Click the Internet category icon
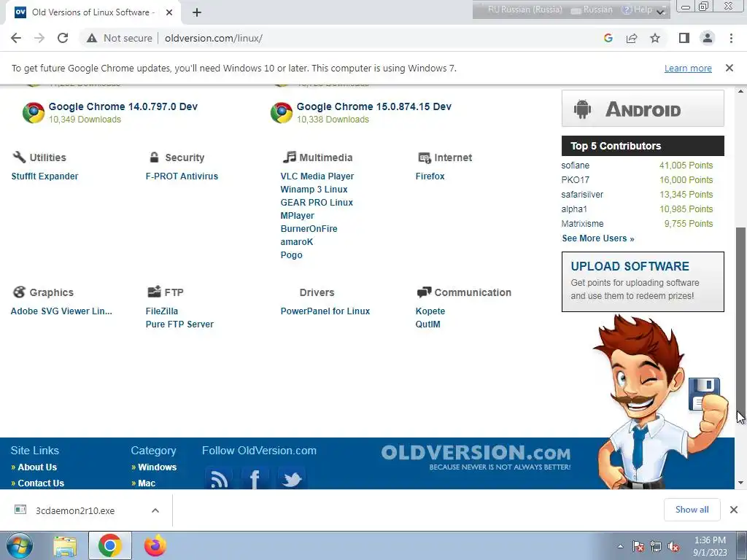This screenshot has height=560, width=747. (425, 157)
